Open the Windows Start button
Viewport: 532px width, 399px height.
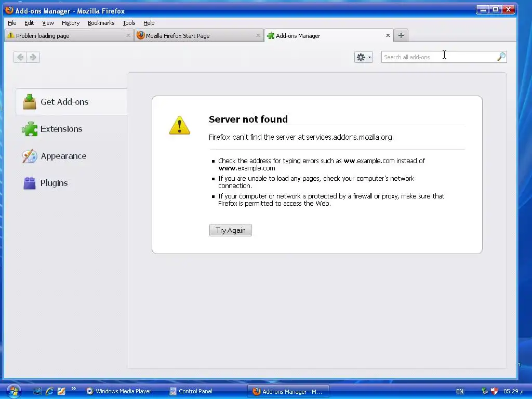click(13, 392)
